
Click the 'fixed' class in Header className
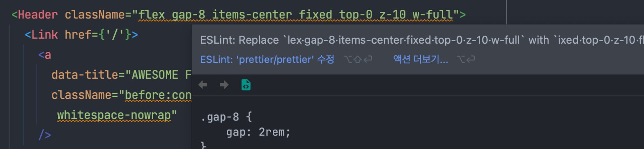[315, 15]
